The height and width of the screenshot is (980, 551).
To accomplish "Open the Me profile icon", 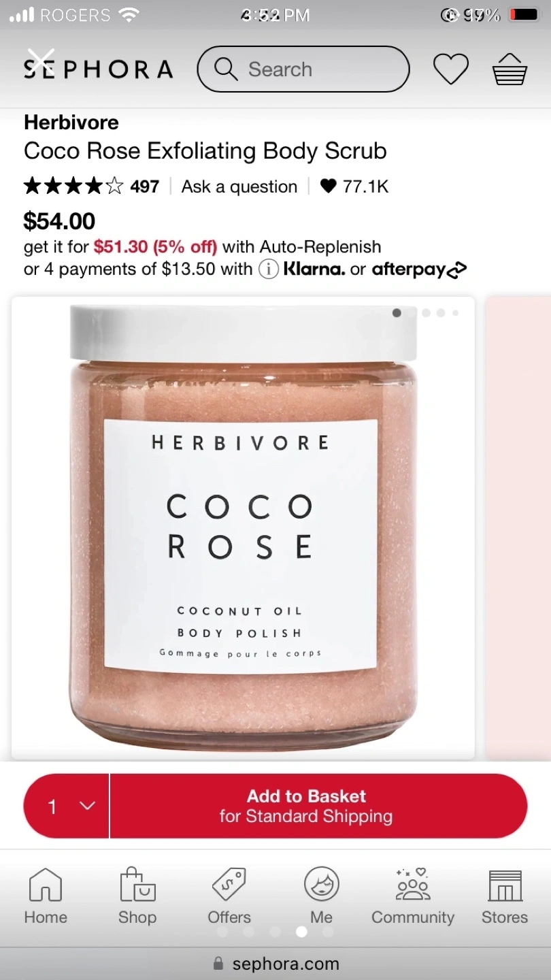I will pos(321,884).
